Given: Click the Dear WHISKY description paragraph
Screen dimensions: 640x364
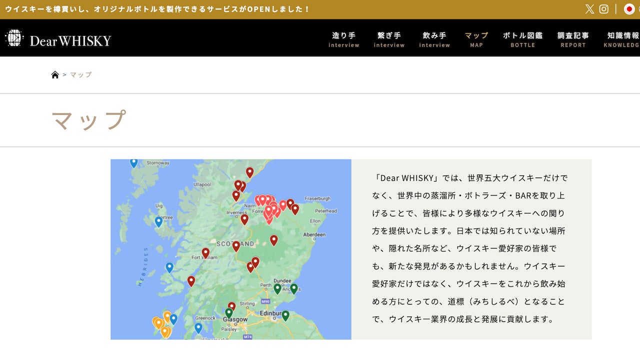Looking at the screenshot, I should 469,248.
